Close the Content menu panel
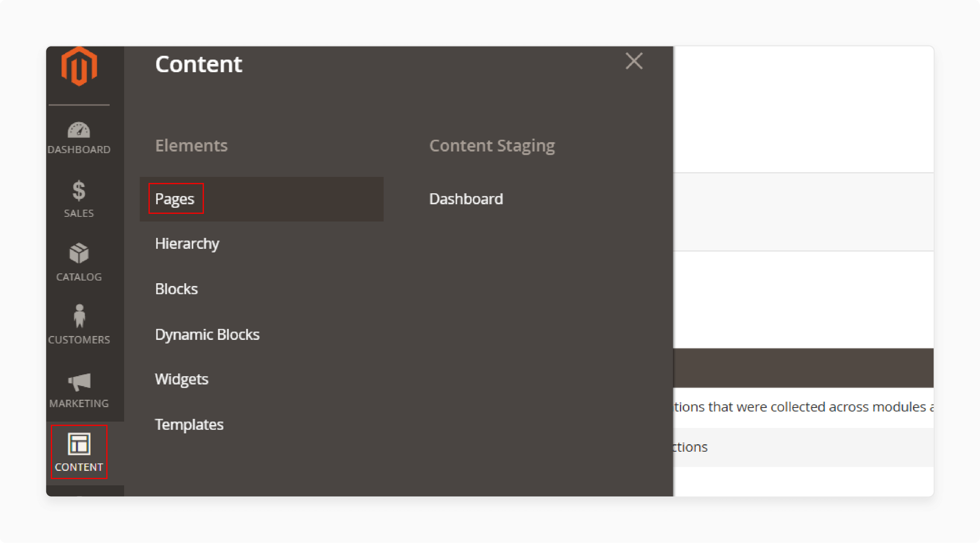The height and width of the screenshot is (543, 980). point(634,61)
